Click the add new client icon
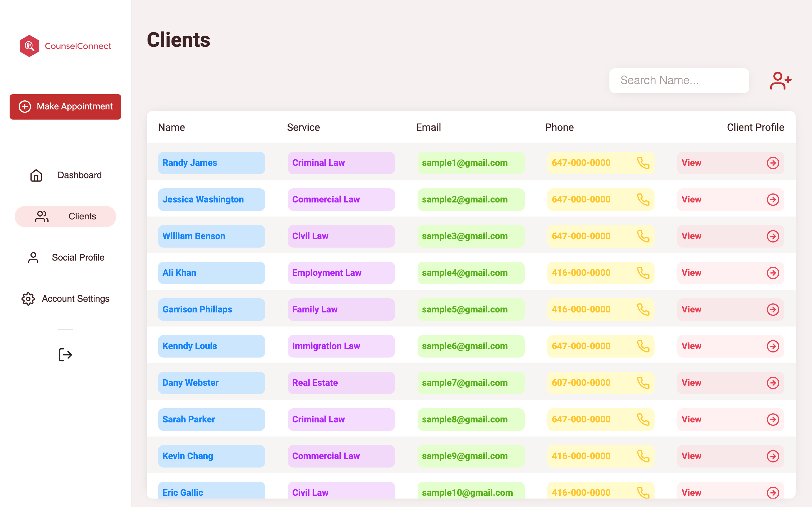812x507 pixels. point(780,81)
